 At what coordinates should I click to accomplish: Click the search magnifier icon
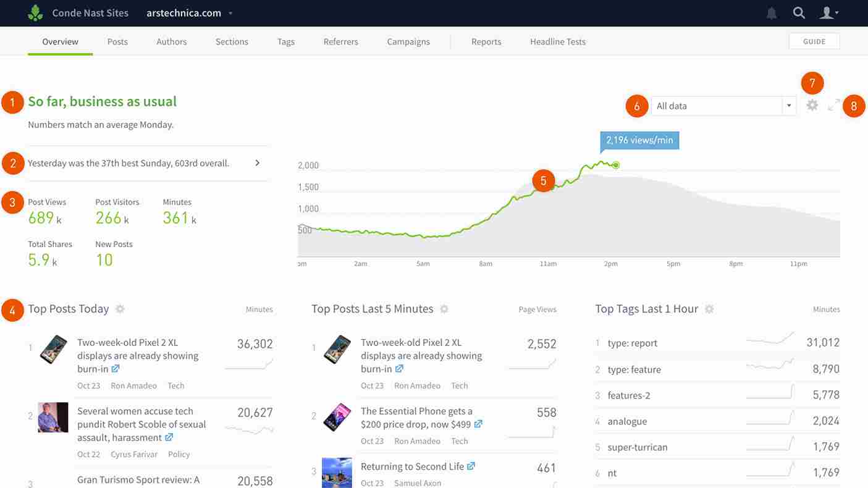click(x=799, y=12)
